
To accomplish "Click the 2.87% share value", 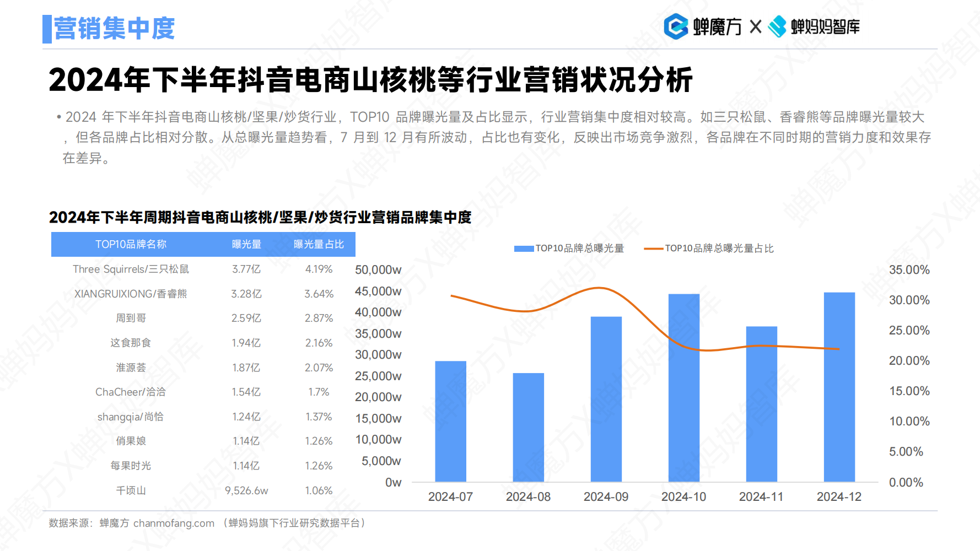I will [x=319, y=318].
